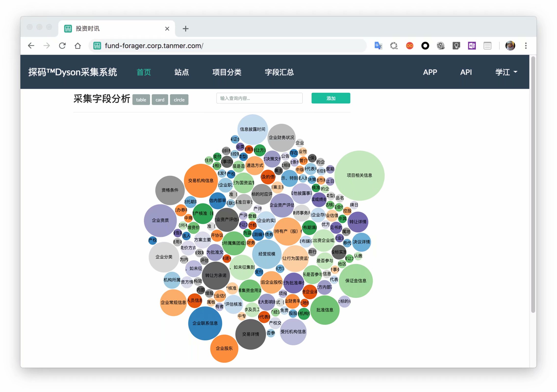557x392 pixels.
Task: Open a new browser tab with plus
Action: coord(186,29)
